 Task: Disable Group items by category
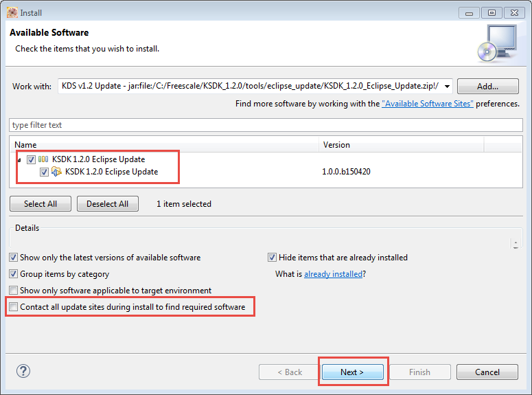tap(14, 274)
